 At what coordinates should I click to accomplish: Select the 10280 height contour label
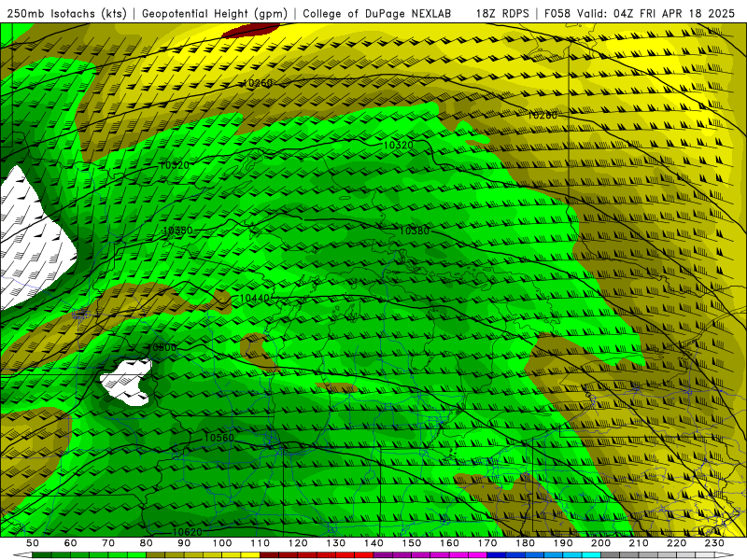543,115
